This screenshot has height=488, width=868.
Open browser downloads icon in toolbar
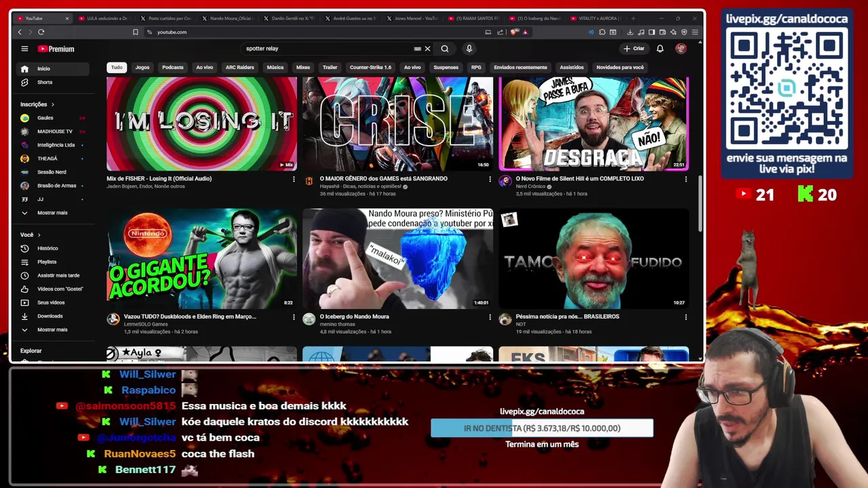630,32
